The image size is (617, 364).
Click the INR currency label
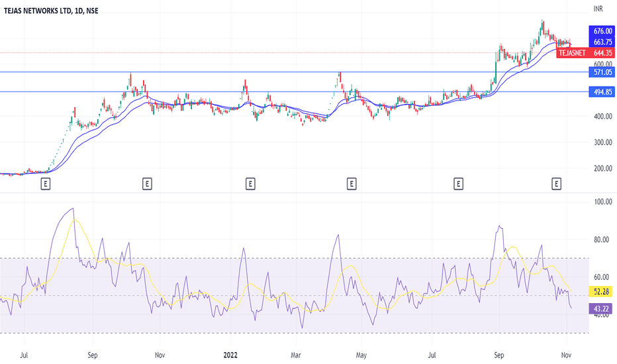pyautogui.click(x=598, y=9)
